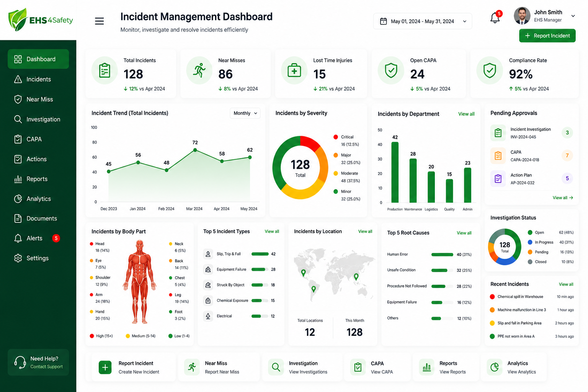
Task: Click the human body muscle diagram
Action: point(140,282)
